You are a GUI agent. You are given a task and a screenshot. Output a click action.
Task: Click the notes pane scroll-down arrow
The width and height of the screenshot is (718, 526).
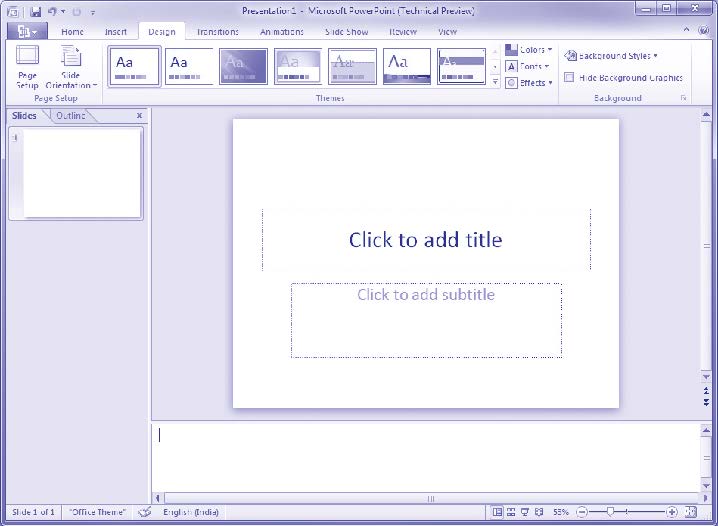tap(706, 485)
